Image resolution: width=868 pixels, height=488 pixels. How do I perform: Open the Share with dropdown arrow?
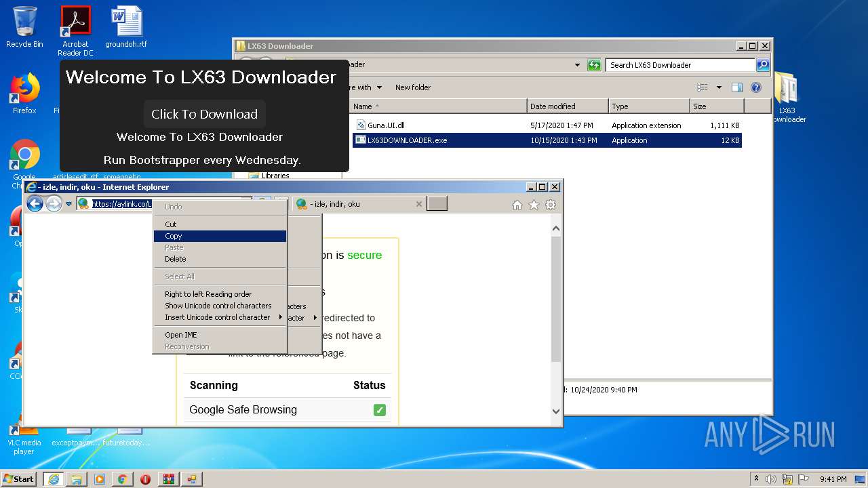(x=379, y=87)
